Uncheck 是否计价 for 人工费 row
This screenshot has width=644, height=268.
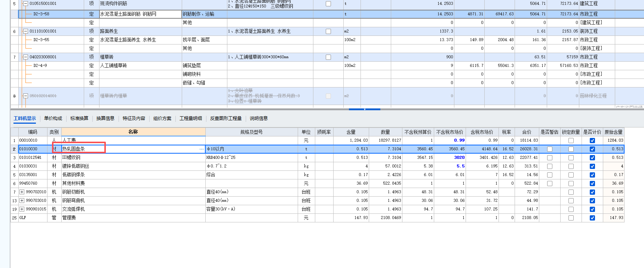pyautogui.click(x=592, y=141)
